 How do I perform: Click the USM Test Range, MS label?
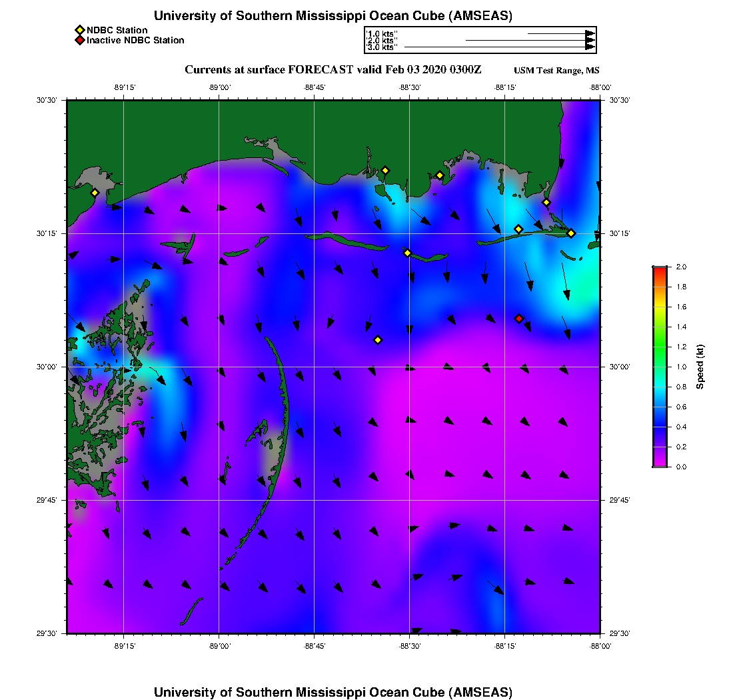pyautogui.click(x=556, y=71)
